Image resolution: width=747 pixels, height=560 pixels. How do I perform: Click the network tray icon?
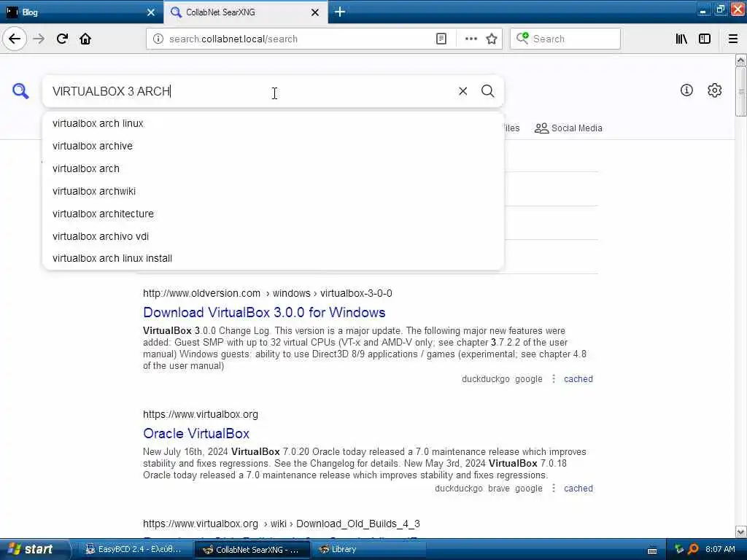click(x=679, y=550)
